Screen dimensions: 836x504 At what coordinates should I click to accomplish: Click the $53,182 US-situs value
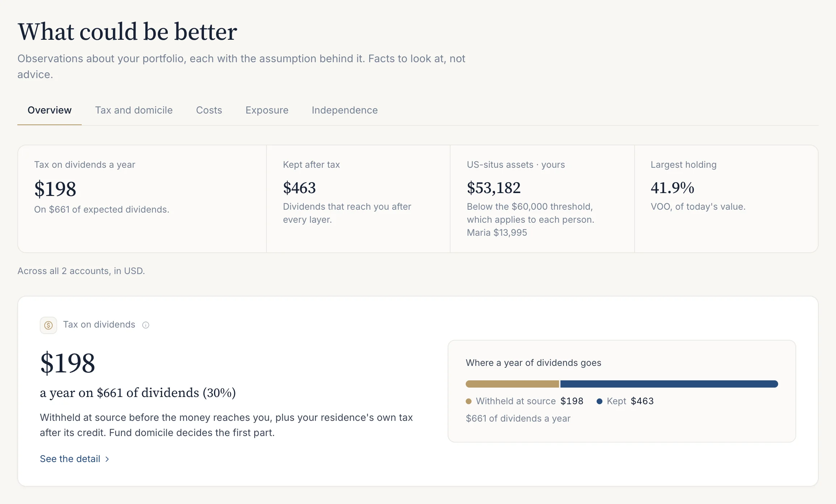click(x=494, y=188)
